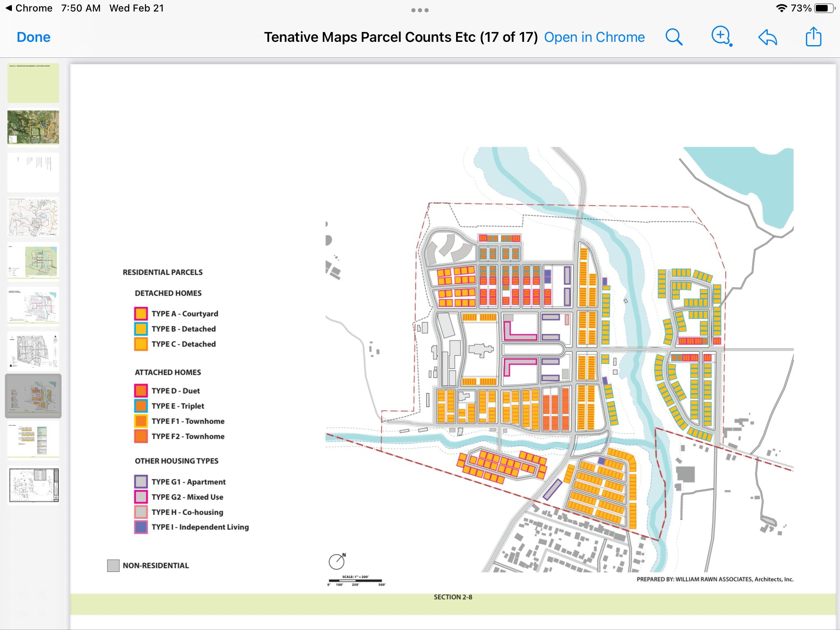The width and height of the screenshot is (840, 630).
Task: Tap the markup pen circle icon
Action: [x=721, y=36]
